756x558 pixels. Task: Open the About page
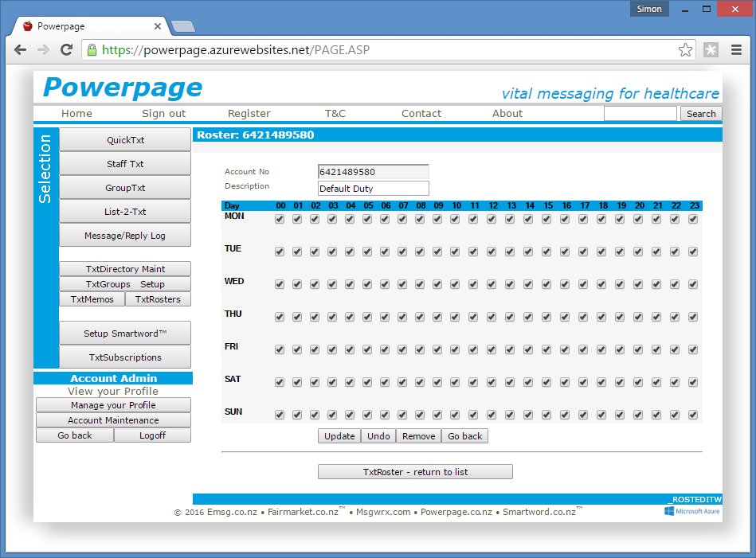(x=507, y=113)
